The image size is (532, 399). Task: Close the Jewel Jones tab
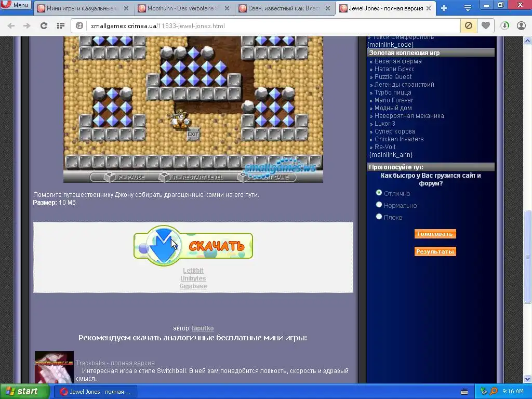click(429, 8)
